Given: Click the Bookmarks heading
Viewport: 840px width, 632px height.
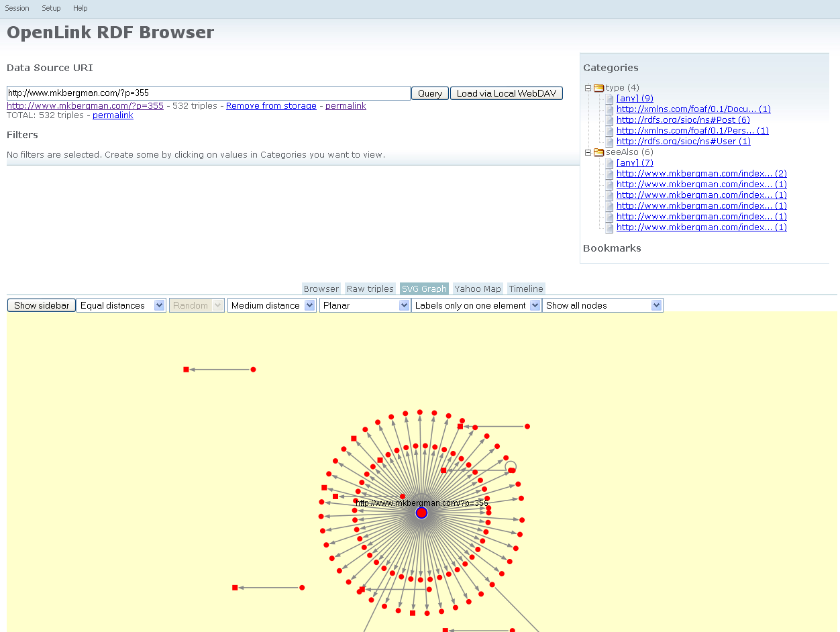Looking at the screenshot, I should click(x=612, y=248).
